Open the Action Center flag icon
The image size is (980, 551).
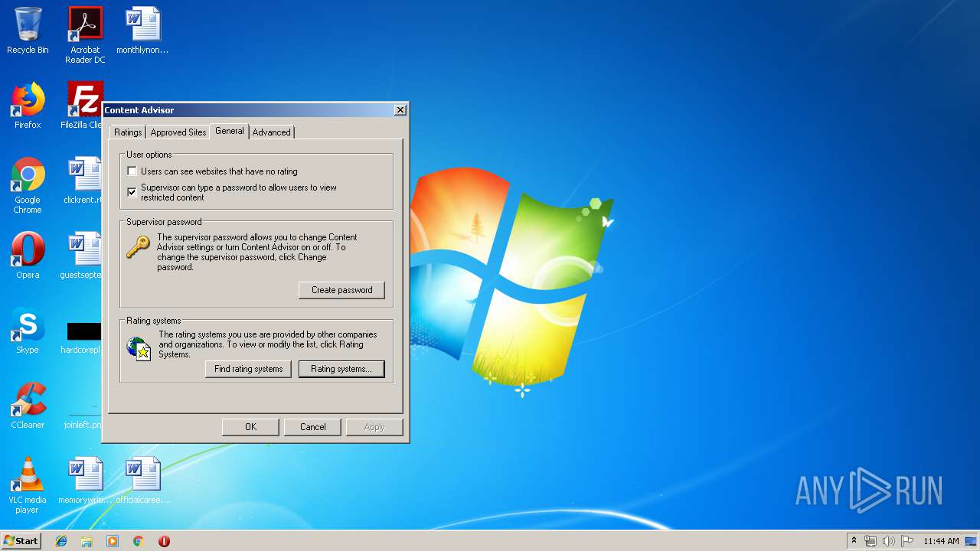click(x=906, y=541)
